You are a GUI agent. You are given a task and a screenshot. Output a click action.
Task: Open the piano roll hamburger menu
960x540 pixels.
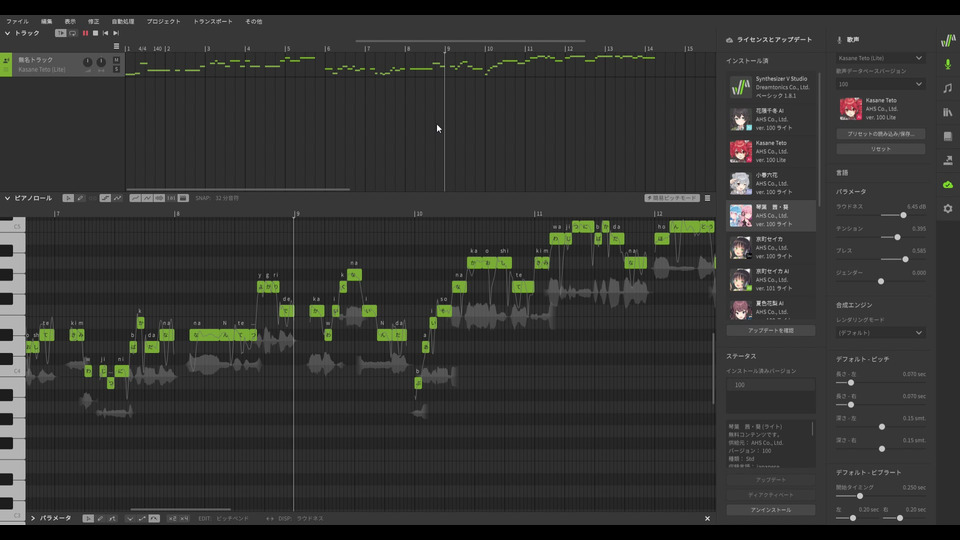tap(708, 198)
